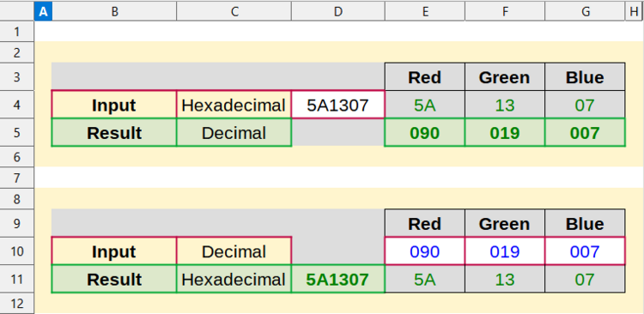Select the Input label cell in row 4
The width and height of the screenshot is (644, 314).
[x=114, y=105]
